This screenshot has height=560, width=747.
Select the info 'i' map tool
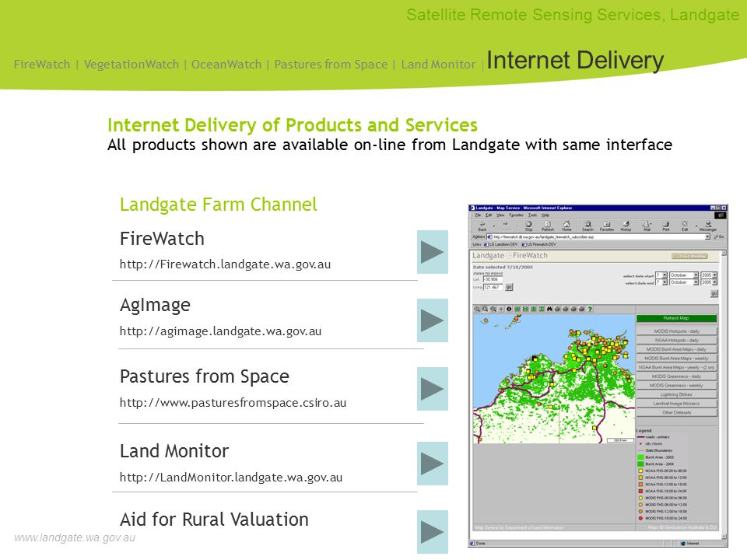click(x=509, y=309)
